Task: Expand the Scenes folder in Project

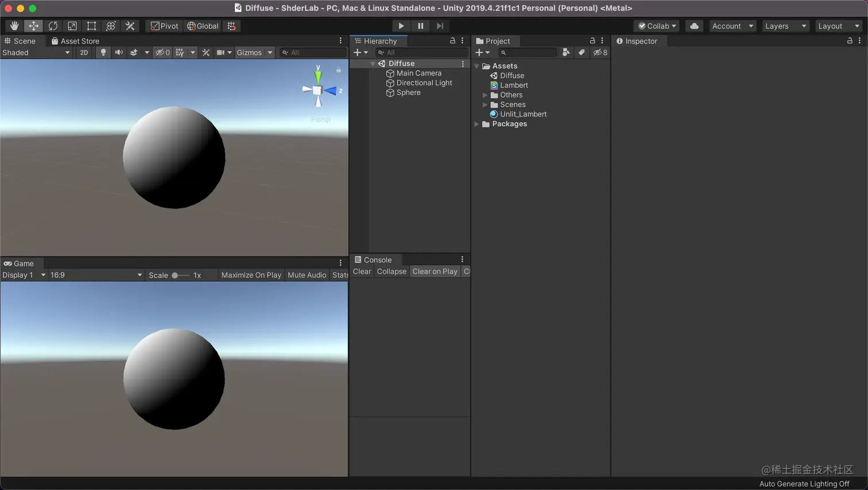Action: tap(485, 104)
